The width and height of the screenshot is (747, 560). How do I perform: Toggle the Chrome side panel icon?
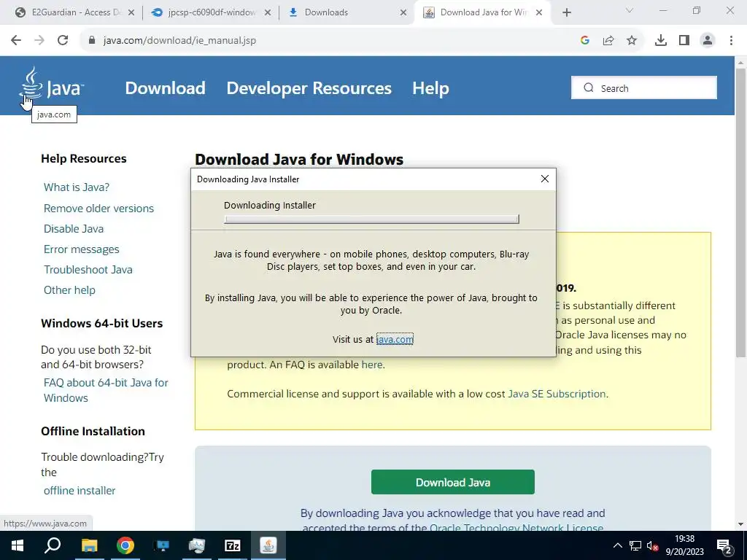684,41
